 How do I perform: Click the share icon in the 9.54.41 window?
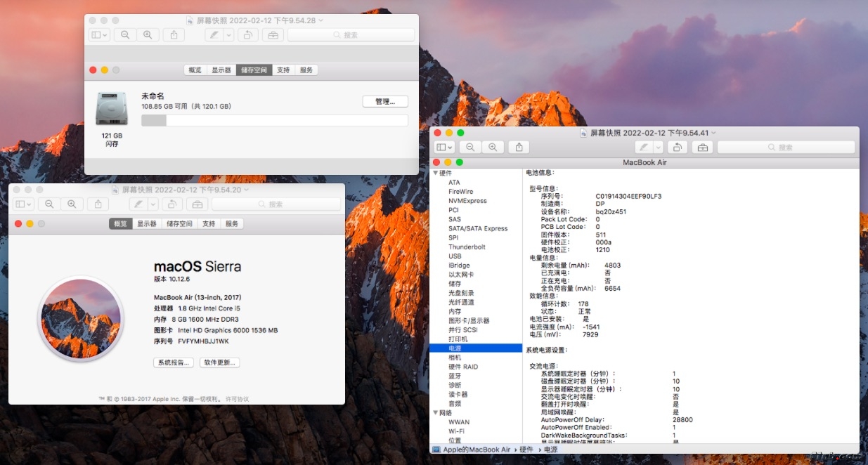click(x=519, y=147)
